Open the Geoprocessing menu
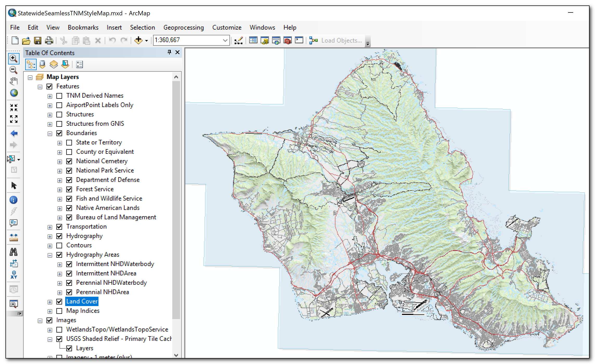Screen dimensions: 595x364 point(183,28)
